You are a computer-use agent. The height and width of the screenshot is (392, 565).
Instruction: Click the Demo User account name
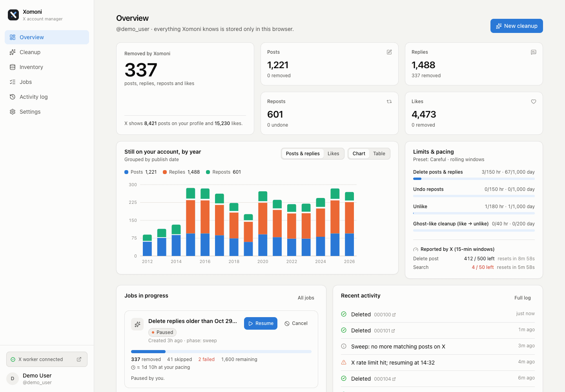(37, 376)
